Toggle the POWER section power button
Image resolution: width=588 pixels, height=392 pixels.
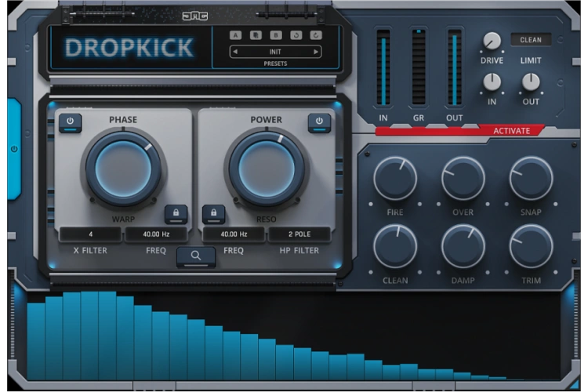(319, 122)
